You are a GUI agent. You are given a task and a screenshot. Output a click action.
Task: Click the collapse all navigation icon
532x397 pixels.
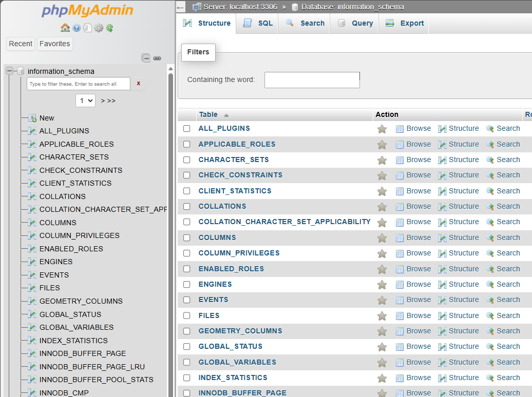pos(146,58)
